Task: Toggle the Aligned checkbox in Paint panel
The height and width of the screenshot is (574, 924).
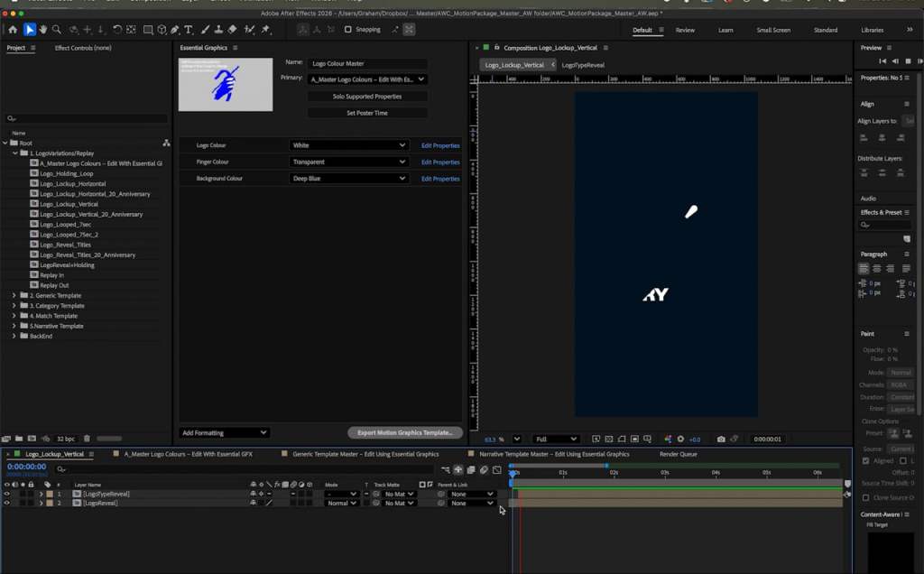Action: [x=865, y=461]
